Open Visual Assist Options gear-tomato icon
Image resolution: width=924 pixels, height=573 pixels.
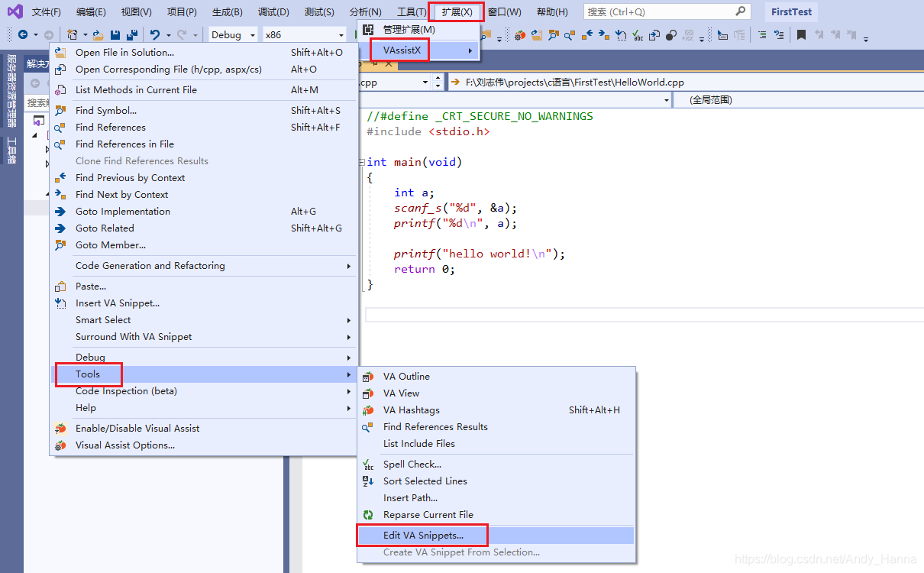(x=60, y=445)
